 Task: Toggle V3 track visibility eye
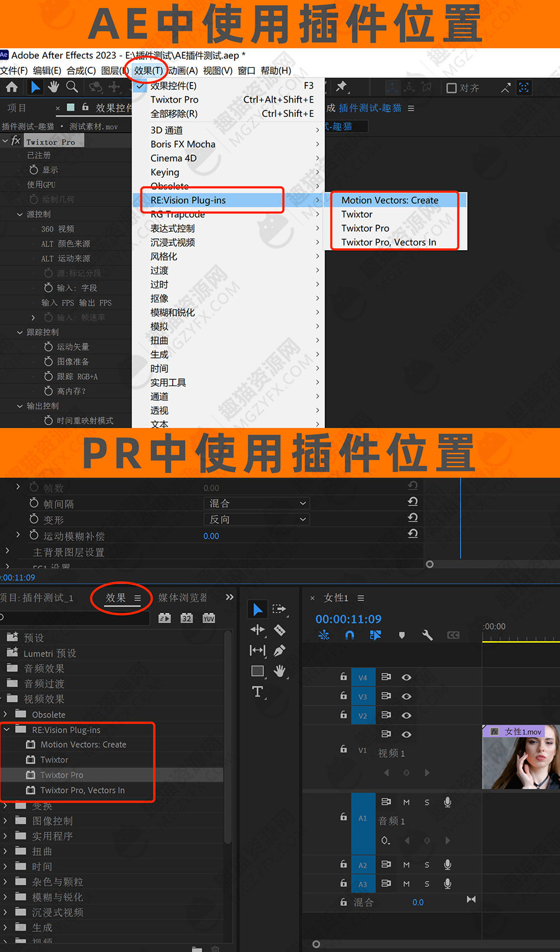[406, 696]
